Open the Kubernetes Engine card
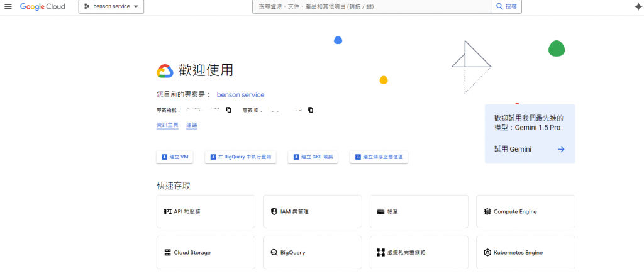The width and height of the screenshot is (644, 278). point(526,253)
